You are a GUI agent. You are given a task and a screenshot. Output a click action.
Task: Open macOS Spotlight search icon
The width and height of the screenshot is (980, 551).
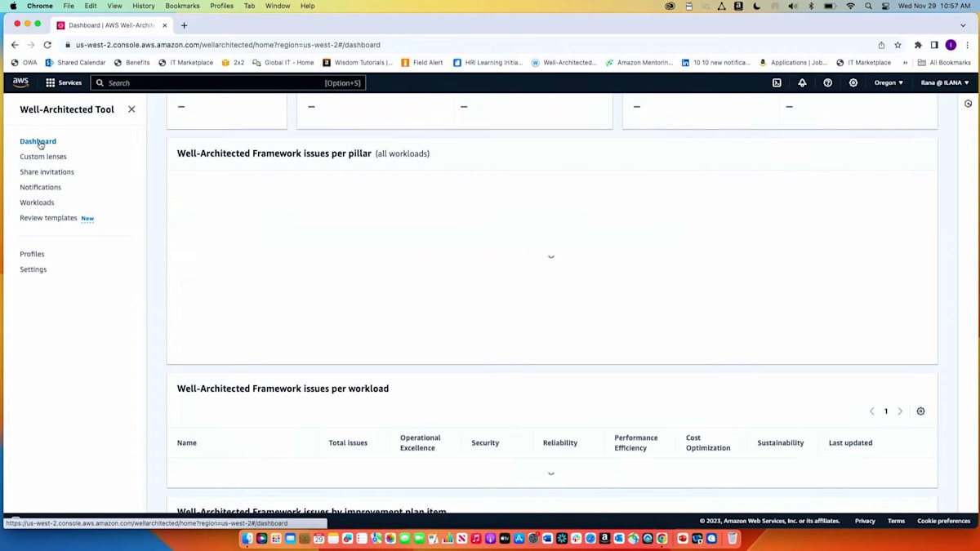(x=868, y=6)
